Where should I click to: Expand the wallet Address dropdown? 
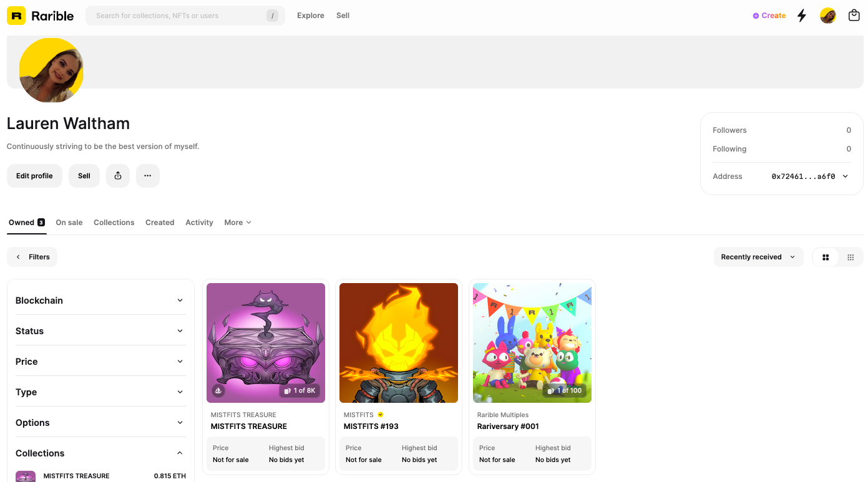(845, 176)
